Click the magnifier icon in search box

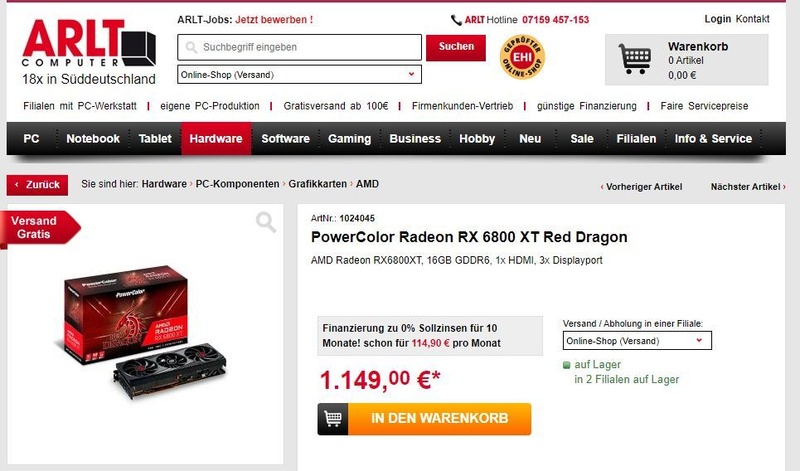click(191, 47)
